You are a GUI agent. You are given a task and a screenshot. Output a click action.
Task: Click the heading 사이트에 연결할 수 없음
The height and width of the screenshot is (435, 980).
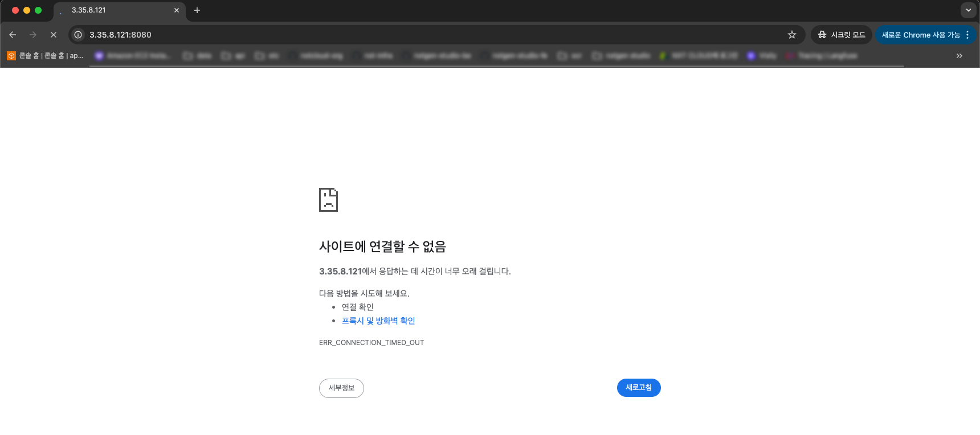click(x=382, y=247)
